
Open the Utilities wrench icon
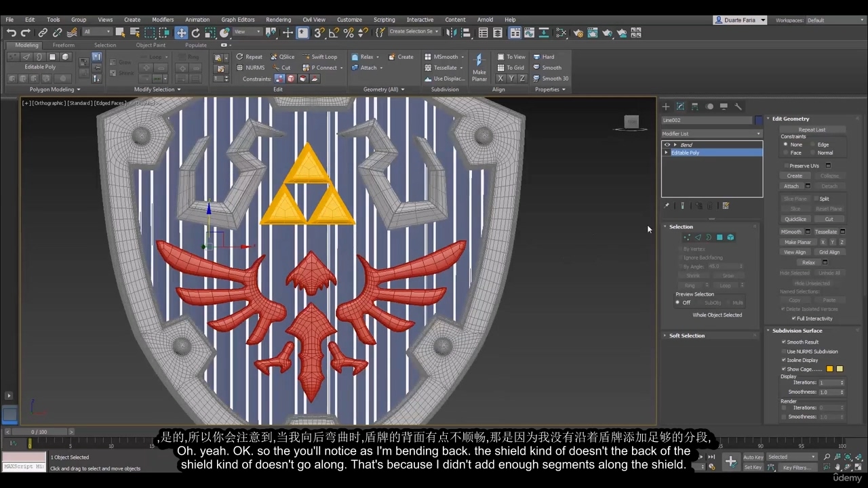tap(738, 106)
